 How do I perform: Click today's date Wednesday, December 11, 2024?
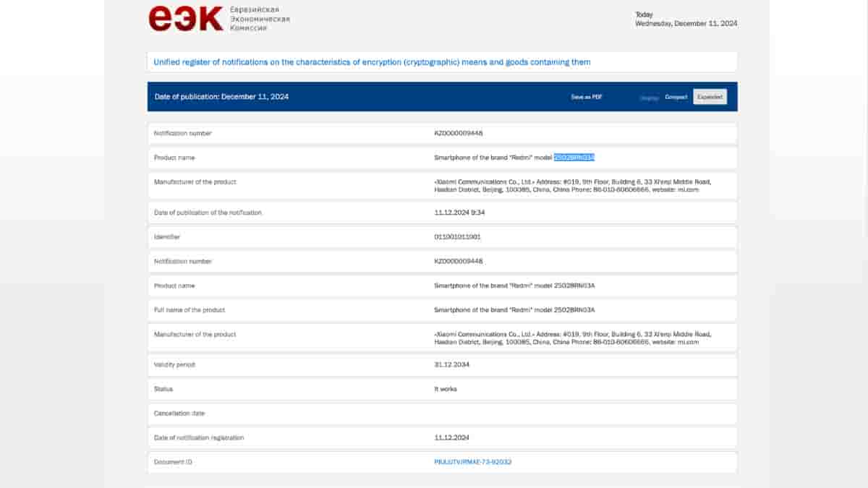(x=686, y=24)
